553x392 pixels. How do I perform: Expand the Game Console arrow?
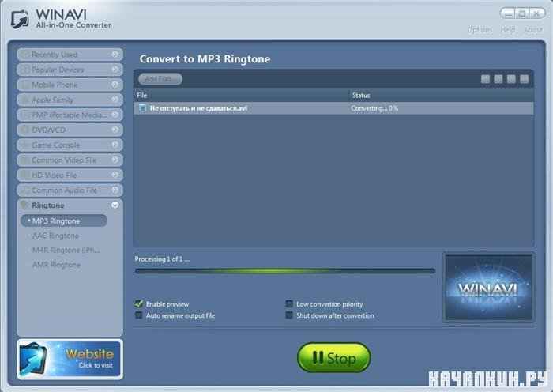click(115, 145)
